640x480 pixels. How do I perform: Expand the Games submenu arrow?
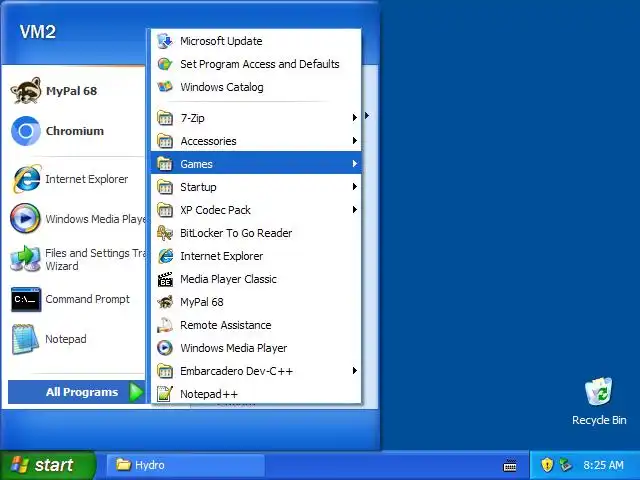click(x=355, y=163)
